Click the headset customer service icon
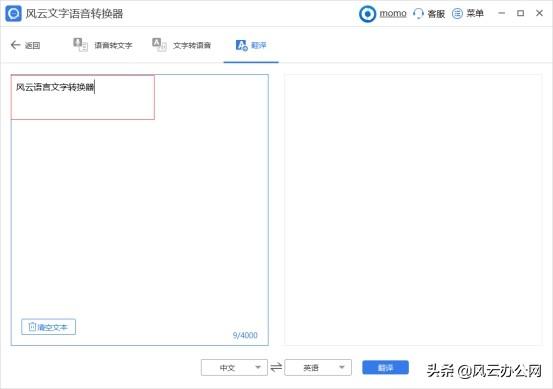The height and width of the screenshot is (389, 553). pyautogui.click(x=418, y=13)
